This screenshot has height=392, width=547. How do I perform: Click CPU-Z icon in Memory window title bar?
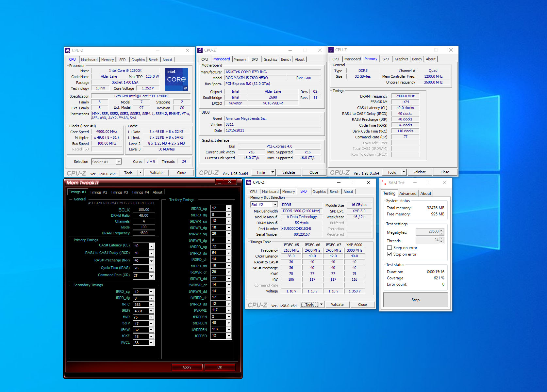click(x=331, y=50)
